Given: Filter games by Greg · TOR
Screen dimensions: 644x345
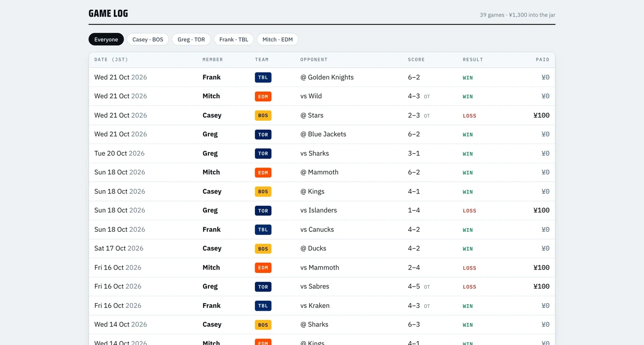Looking at the screenshot, I should click(x=191, y=39).
